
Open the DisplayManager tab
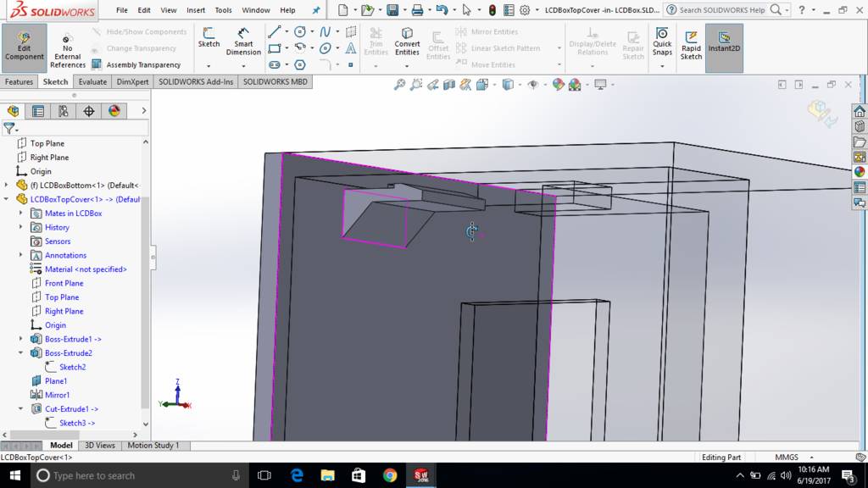114,111
